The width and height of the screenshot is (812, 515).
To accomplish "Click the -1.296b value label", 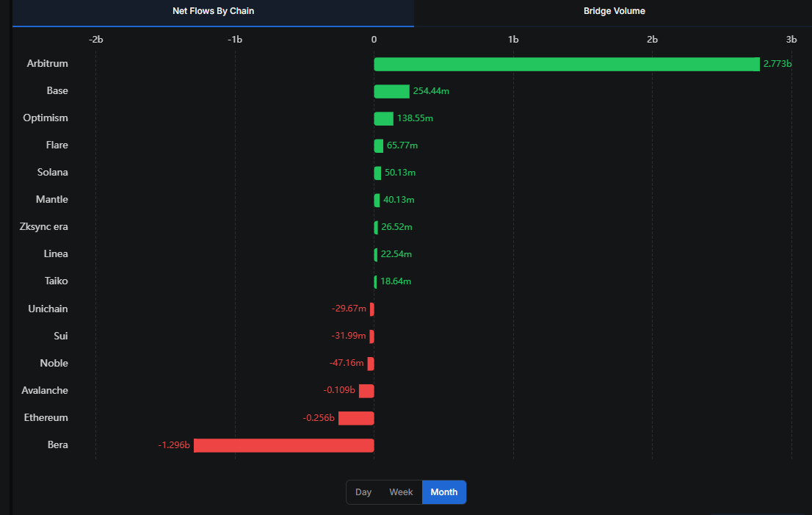I will click(174, 445).
